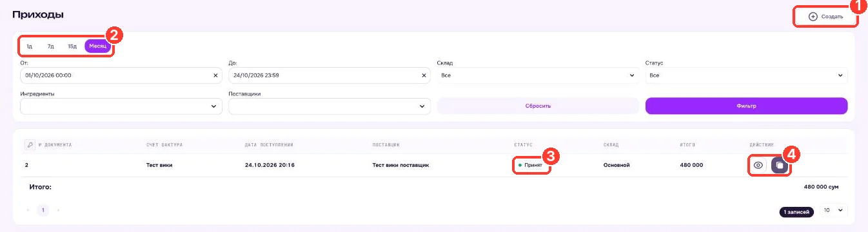Image resolution: width=868 pixels, height=232 pixels.
Task: Select the 1д period tab
Action: coord(30,46)
